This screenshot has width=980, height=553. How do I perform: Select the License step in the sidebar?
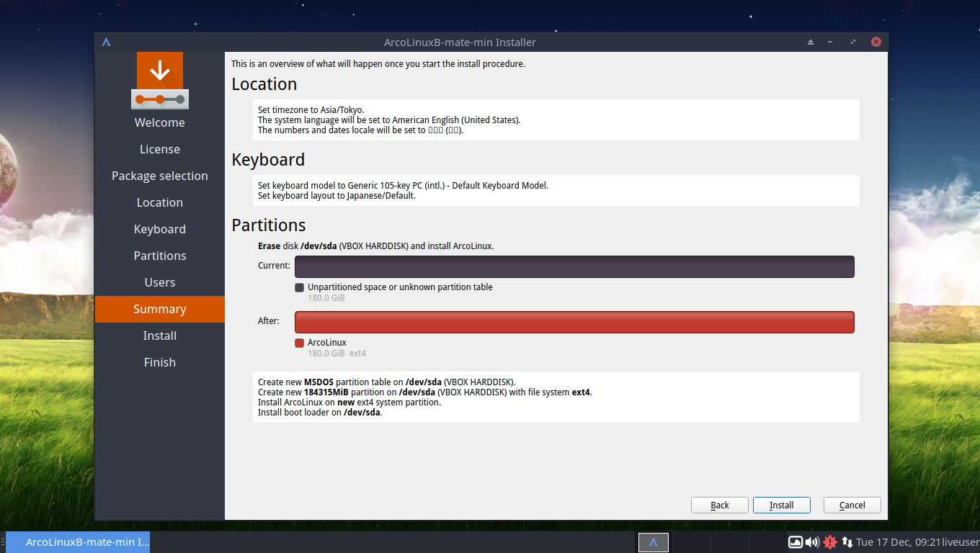pyautogui.click(x=160, y=149)
